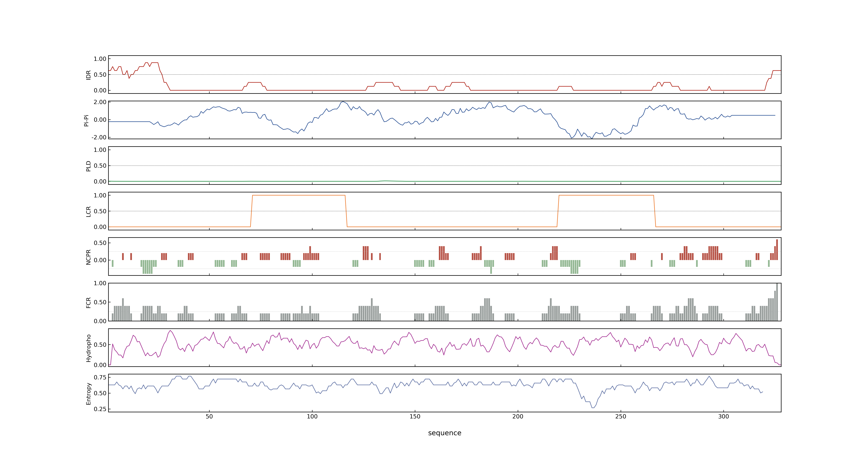Click the 0.50 tick on Hydropho axis
Image resolution: width=868 pixels, height=463 pixels.
click(x=100, y=345)
